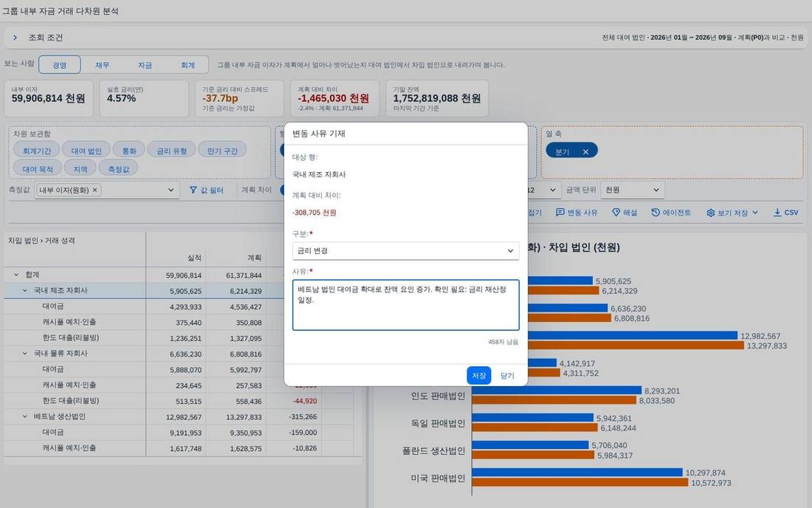Click value 234,645 in the table

pos(188,385)
